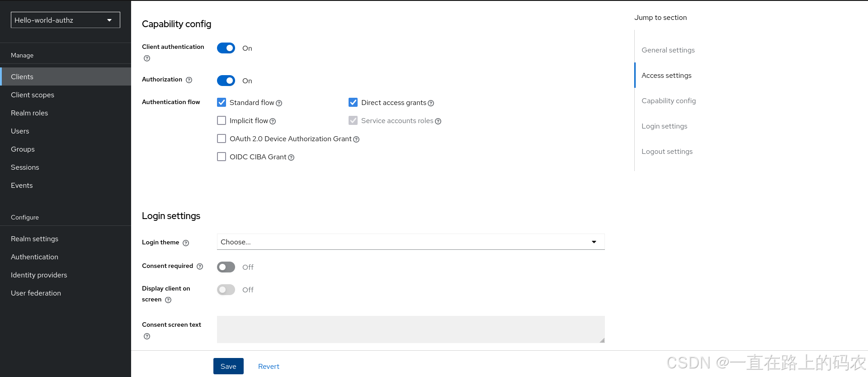Viewport: 868px width, 377px height.
Task: Click the 'Authentication flow' label
Action: 171,102
